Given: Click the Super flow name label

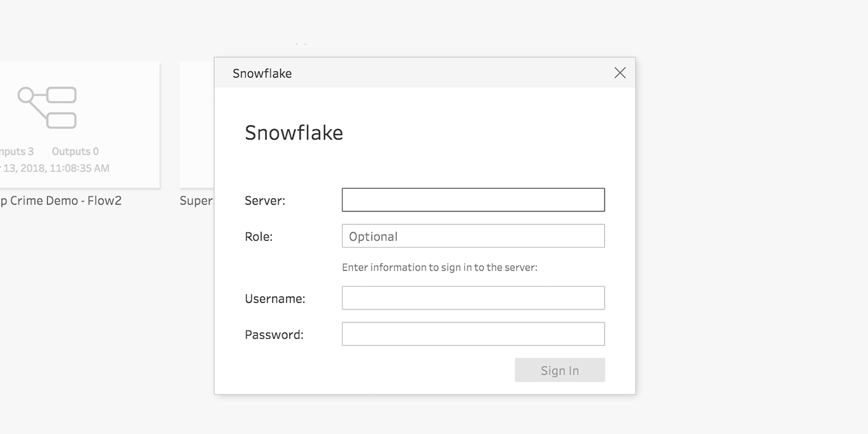Looking at the screenshot, I should pyautogui.click(x=196, y=201).
